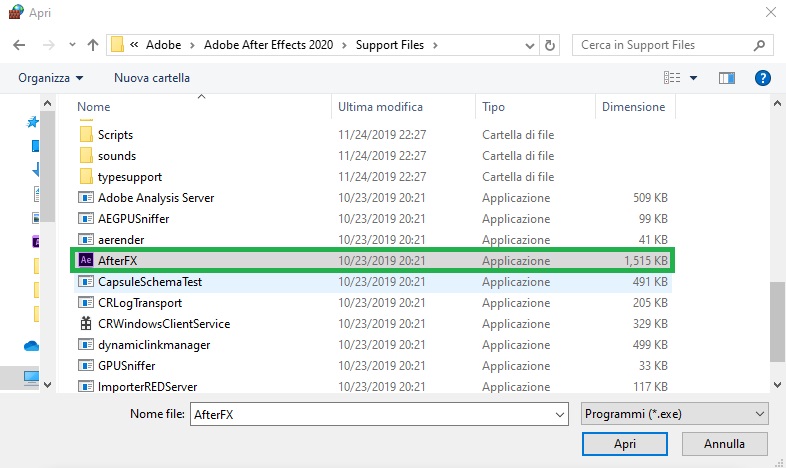Select AEGPUSniffer application icon
The height and width of the screenshot is (468, 786).
click(x=86, y=218)
